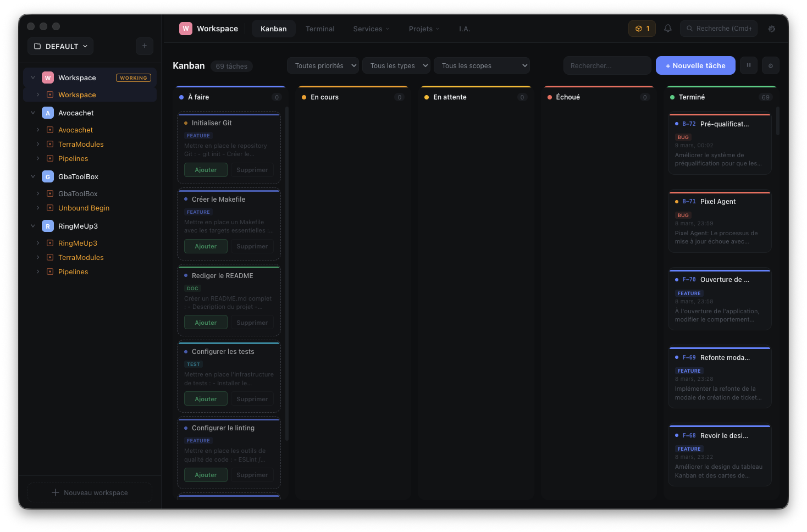
Task: Click the 'Nouveau workspace' button
Action: [89, 492]
